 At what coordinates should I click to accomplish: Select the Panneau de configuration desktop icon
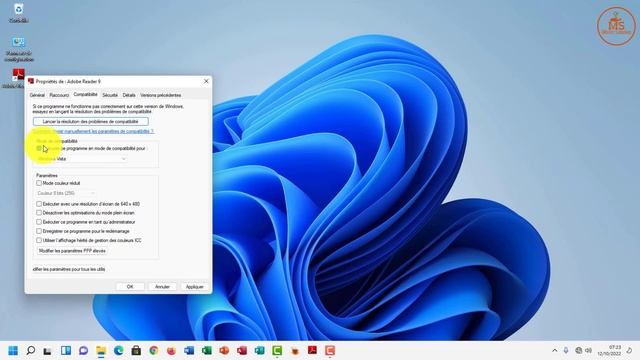pyautogui.click(x=18, y=49)
